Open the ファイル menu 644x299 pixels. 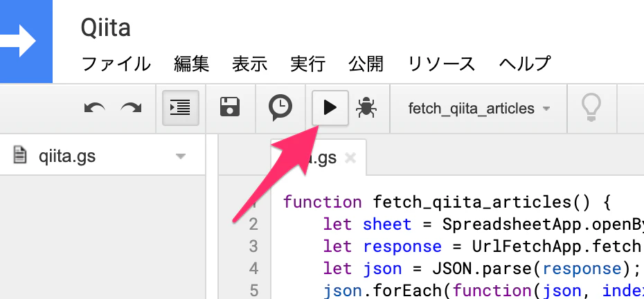click(x=116, y=64)
